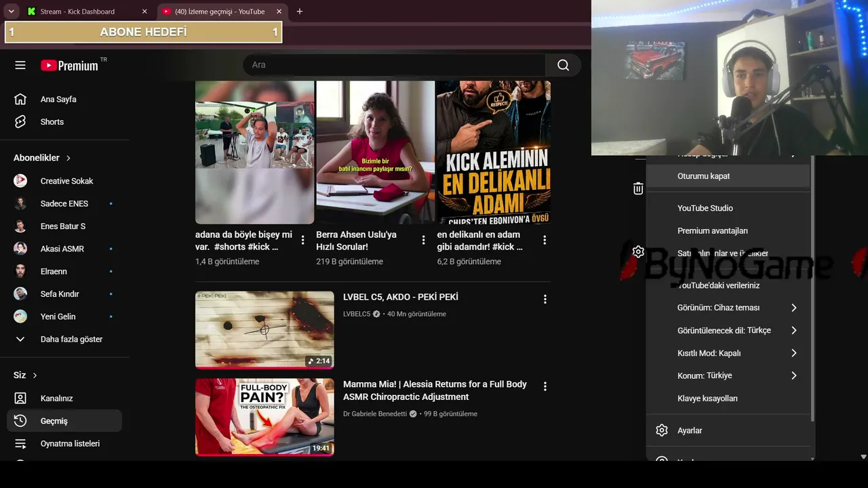This screenshot has height=488, width=868.
Task: Open options for the 'en delikanlı adam' short
Action: point(545,240)
